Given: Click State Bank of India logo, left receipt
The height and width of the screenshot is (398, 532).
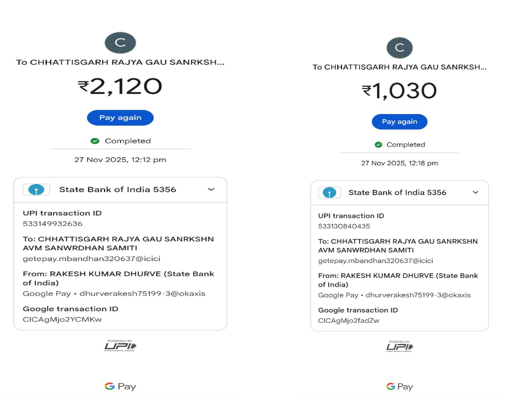Looking at the screenshot, I should (x=36, y=190).
